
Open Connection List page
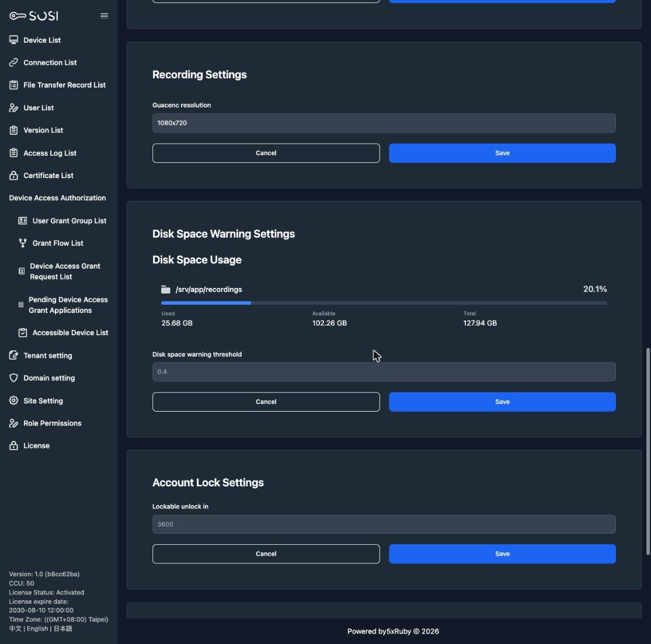click(50, 62)
